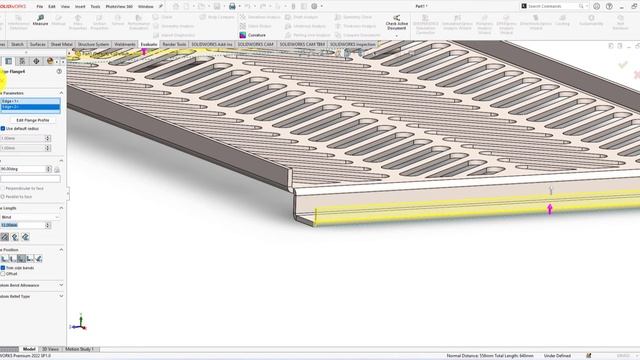Toggle Trim side bends checkbox

click(3, 268)
